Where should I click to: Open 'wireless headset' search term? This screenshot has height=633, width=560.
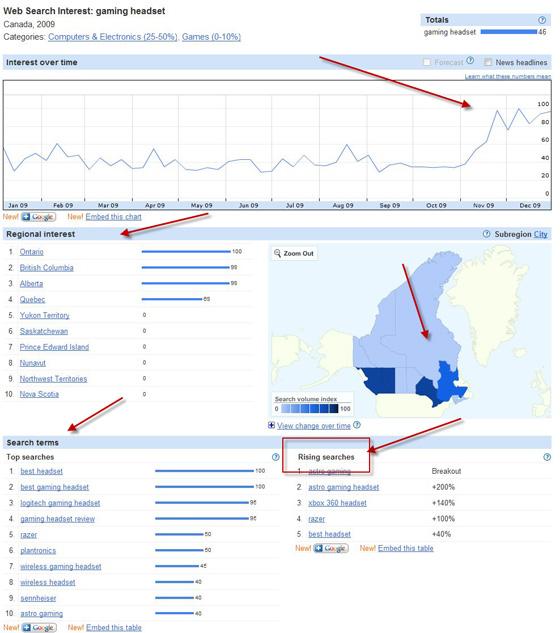coord(48,582)
